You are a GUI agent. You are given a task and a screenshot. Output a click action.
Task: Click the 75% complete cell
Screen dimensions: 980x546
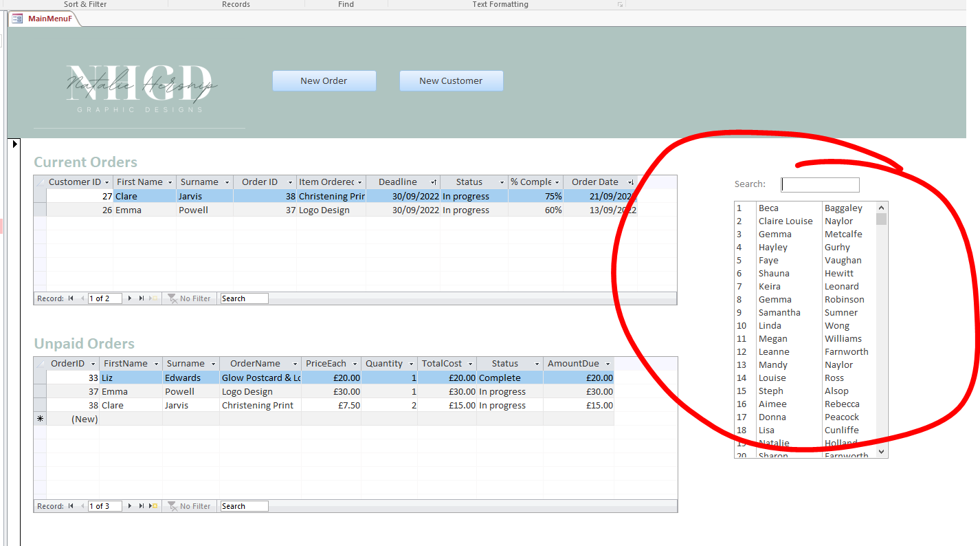click(536, 196)
